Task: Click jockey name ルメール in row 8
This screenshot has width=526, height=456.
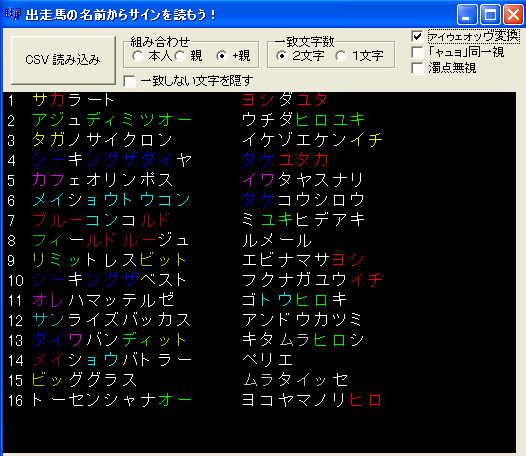Action: click(277, 241)
